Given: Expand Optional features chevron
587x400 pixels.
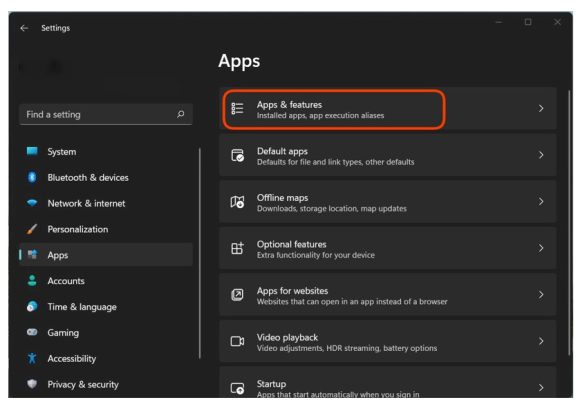Looking at the screenshot, I should click(541, 248).
